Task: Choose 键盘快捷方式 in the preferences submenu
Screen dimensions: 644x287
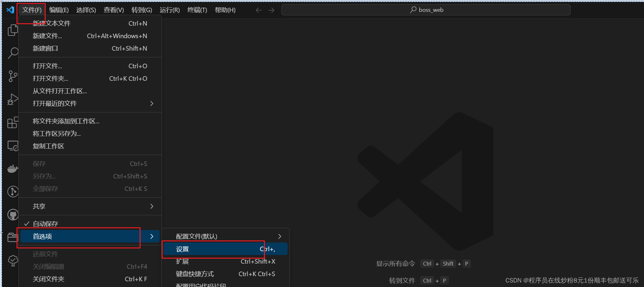Action: coord(225,274)
